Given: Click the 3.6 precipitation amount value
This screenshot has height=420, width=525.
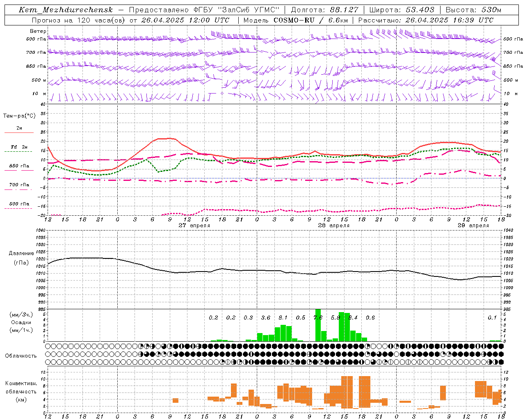Looking at the screenshot, I should (x=266, y=318).
